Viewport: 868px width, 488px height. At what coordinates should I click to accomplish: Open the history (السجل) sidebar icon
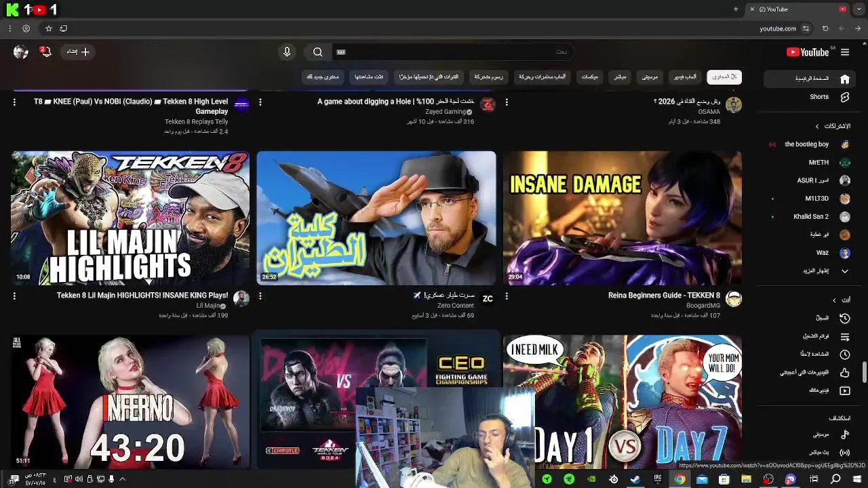click(844, 318)
